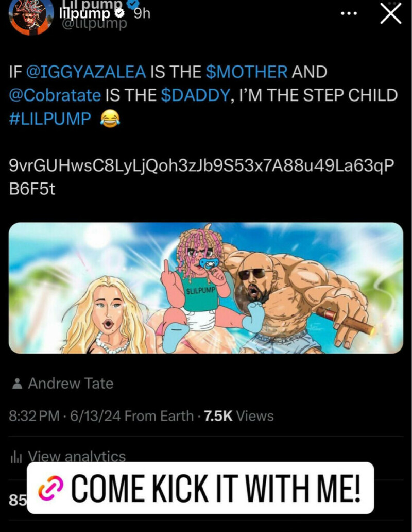The image size is (412, 532).
Task: Open the tagged Andrew Tate label
Action: 71,384
